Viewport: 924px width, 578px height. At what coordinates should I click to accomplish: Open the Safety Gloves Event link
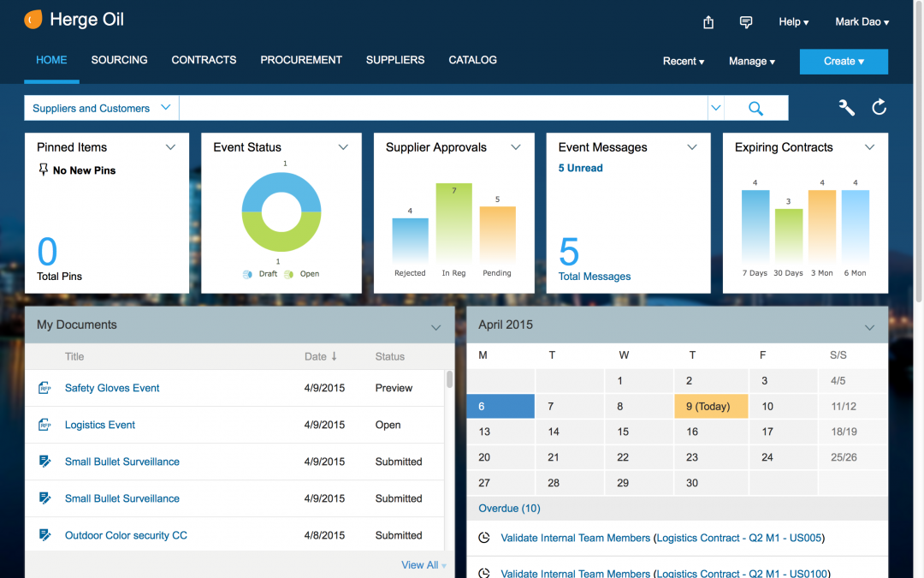(112, 388)
